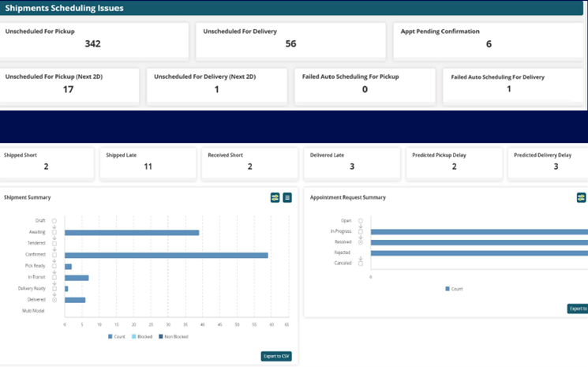The image size is (588, 367).
Task: Click the Open appointment status circle
Action: [x=361, y=221]
